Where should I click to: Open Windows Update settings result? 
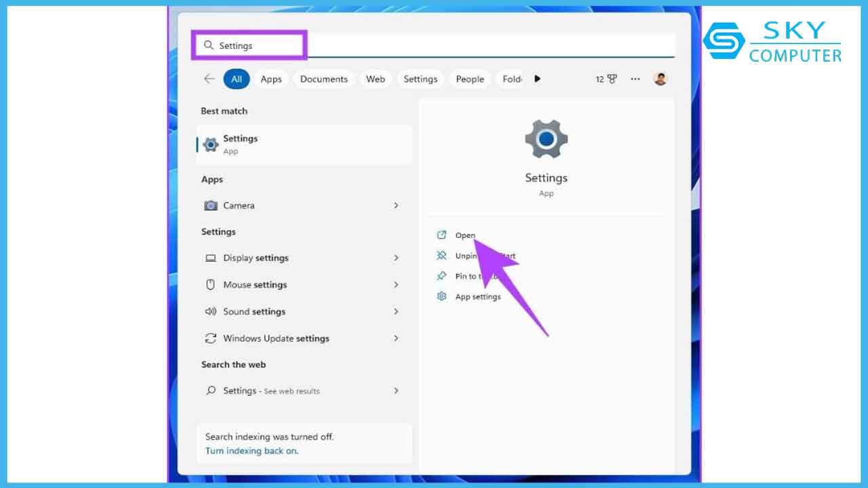(x=304, y=338)
